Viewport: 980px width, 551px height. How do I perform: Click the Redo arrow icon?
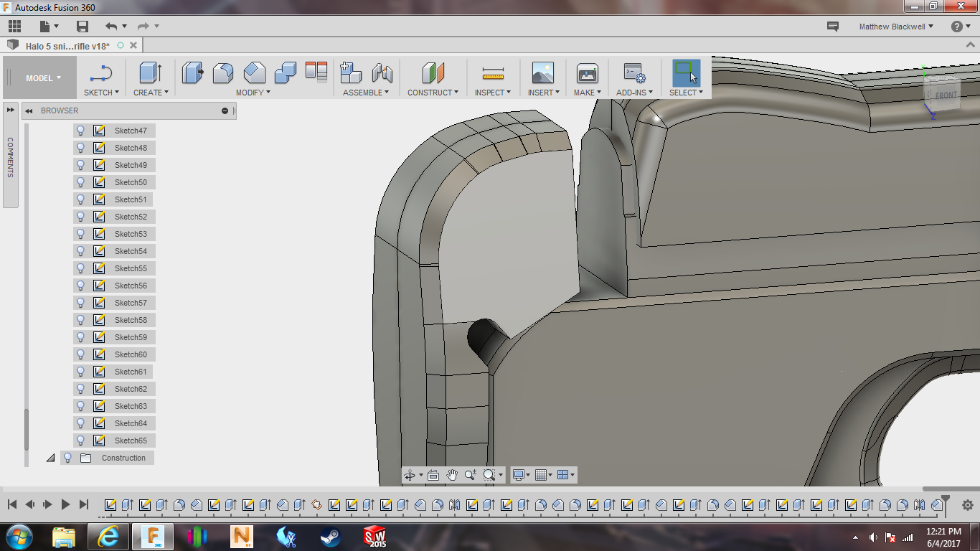[143, 27]
